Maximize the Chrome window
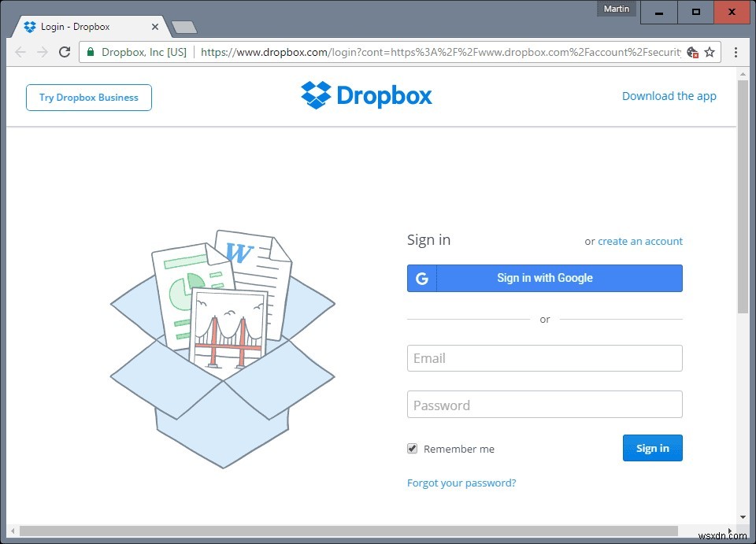This screenshot has width=756, height=544. click(x=695, y=12)
